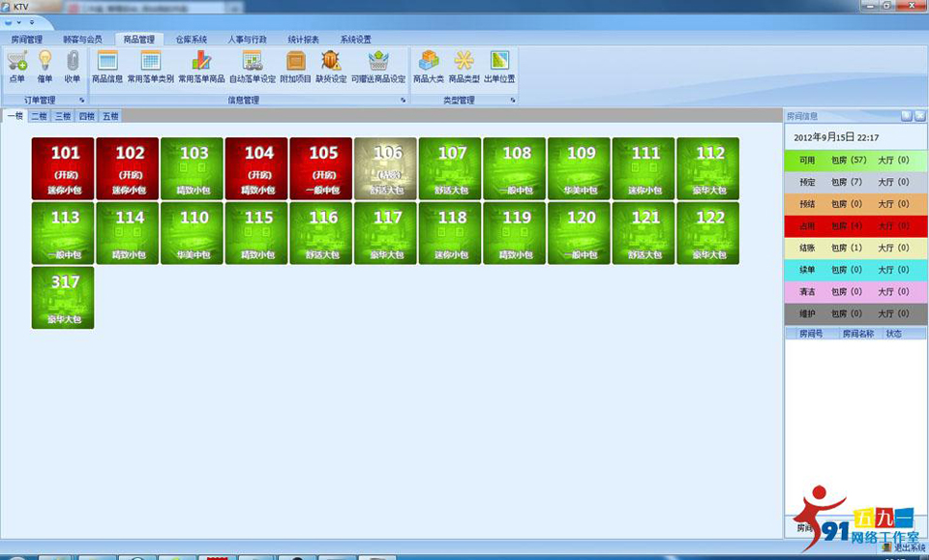The height and width of the screenshot is (560, 929).
Task: Open 常用落单商品 chart icon
Action: tap(201, 66)
